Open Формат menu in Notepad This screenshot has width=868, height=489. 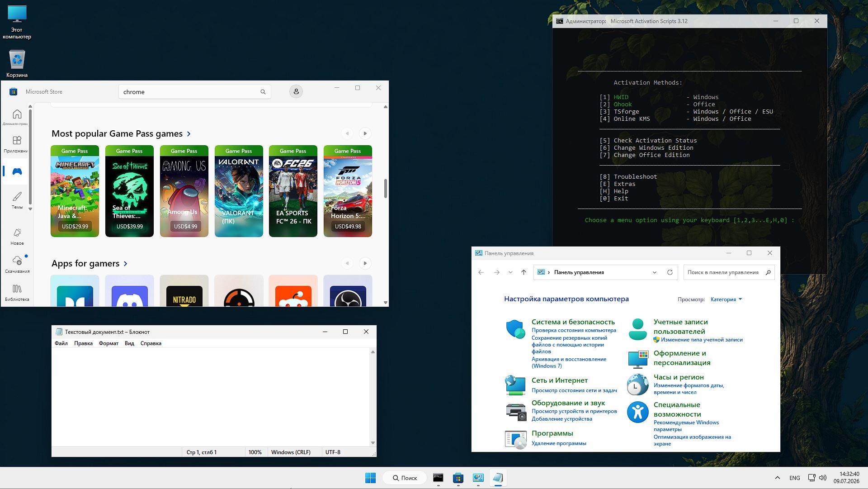coord(108,343)
